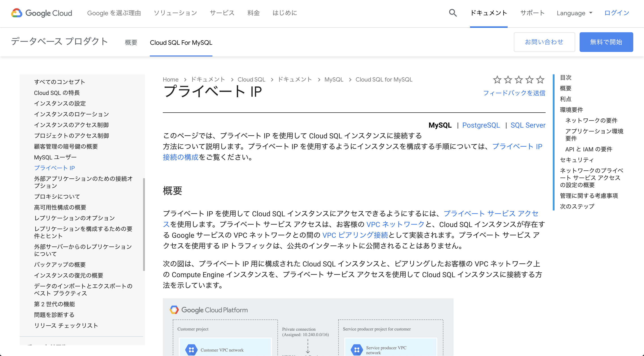
Task: Open インスタンスの復元の概要 sidebar item
Action: pos(68,275)
